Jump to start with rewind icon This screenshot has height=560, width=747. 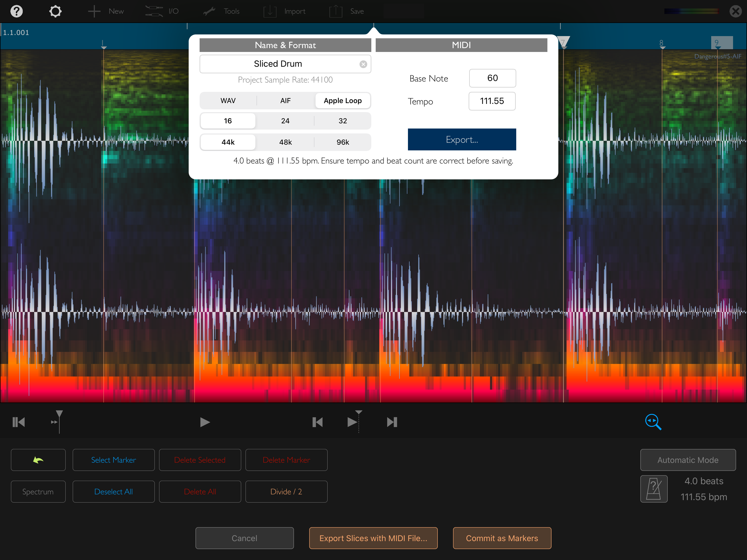tap(19, 422)
